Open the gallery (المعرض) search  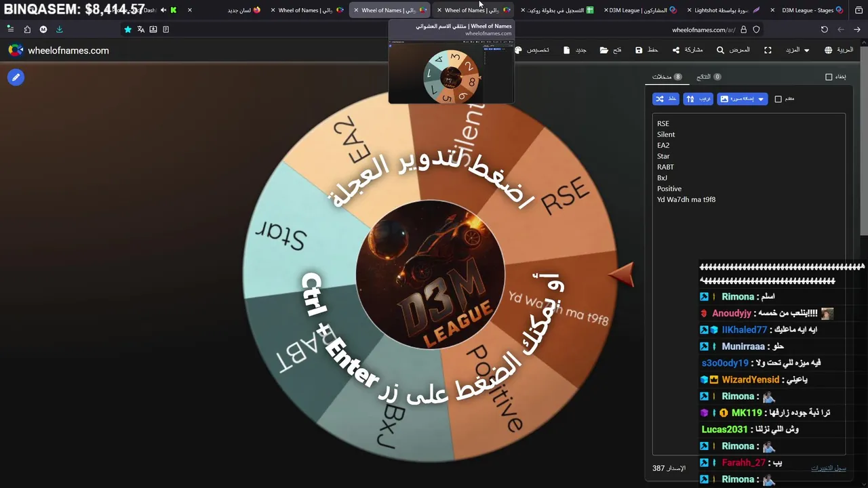click(733, 50)
